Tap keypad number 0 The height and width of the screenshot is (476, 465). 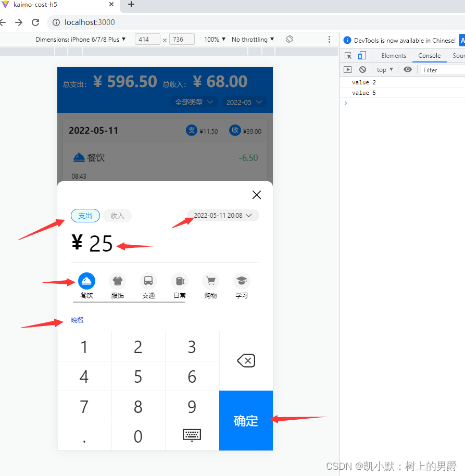pyautogui.click(x=138, y=436)
